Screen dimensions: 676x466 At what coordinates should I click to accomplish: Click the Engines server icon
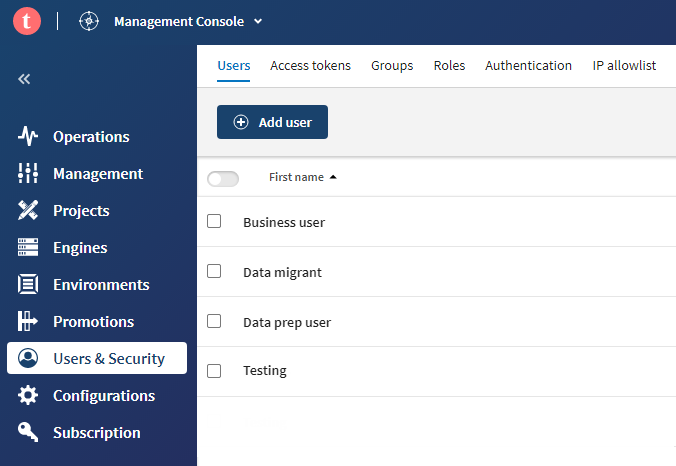tap(28, 248)
